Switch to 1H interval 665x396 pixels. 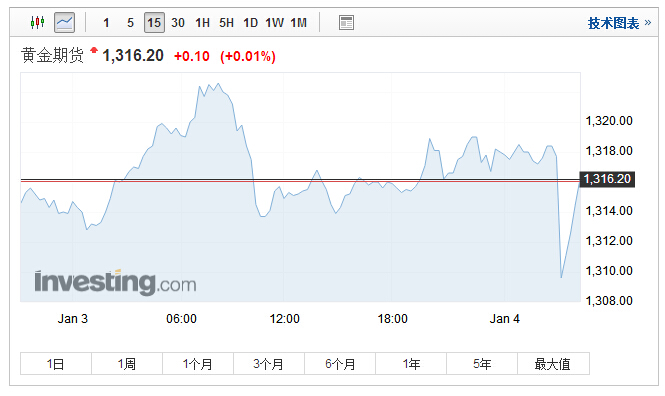(202, 22)
